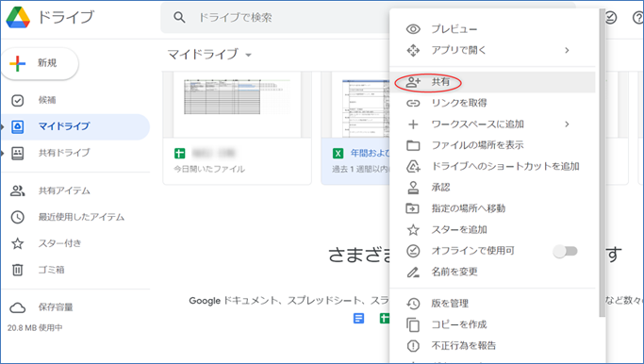
Task: Click the search magnifier icon
Action: tap(179, 17)
